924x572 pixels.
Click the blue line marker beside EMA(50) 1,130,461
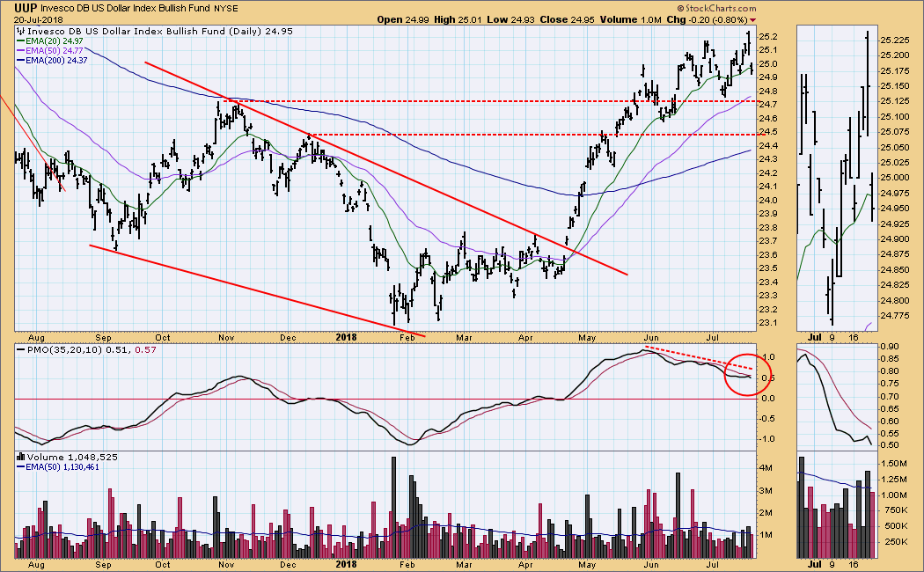(20, 466)
